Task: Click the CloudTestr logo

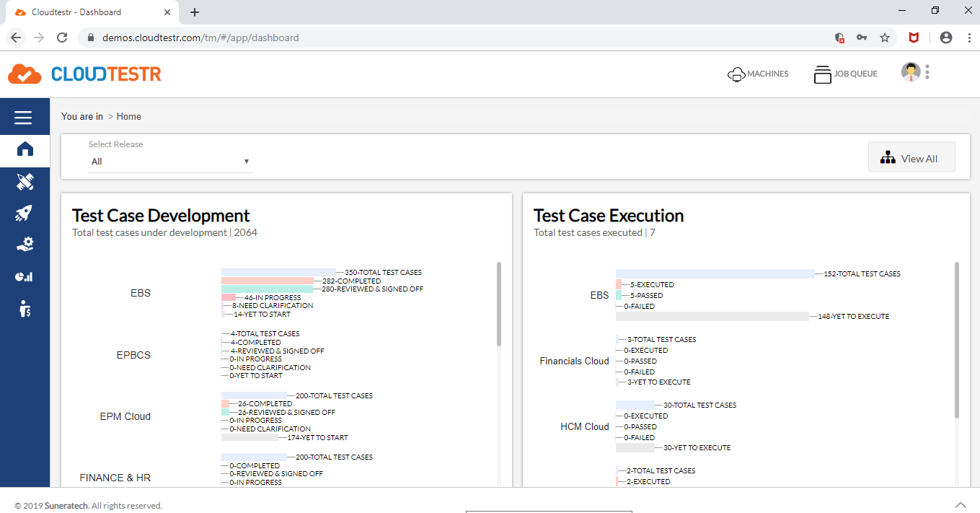Action: (x=84, y=74)
